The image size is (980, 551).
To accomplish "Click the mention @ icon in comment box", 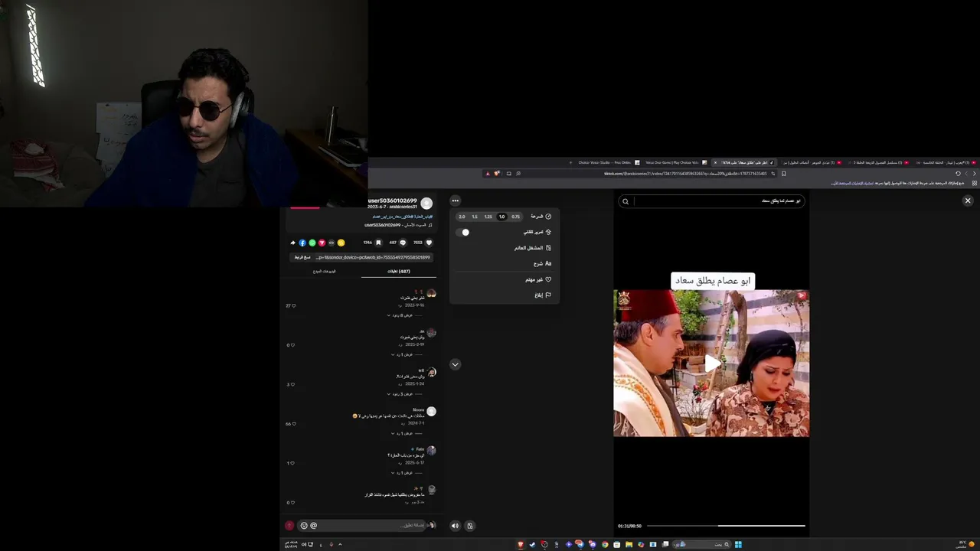I will 313,525.
